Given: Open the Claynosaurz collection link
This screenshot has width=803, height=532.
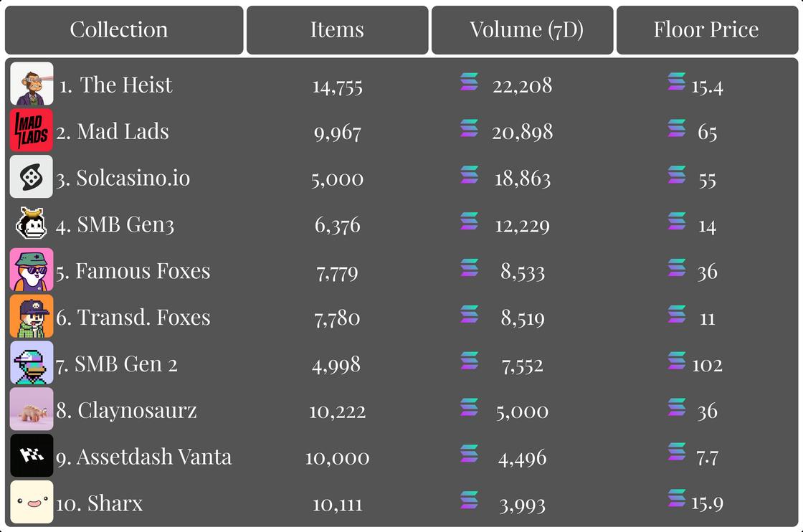Looking at the screenshot, I should click(137, 411).
